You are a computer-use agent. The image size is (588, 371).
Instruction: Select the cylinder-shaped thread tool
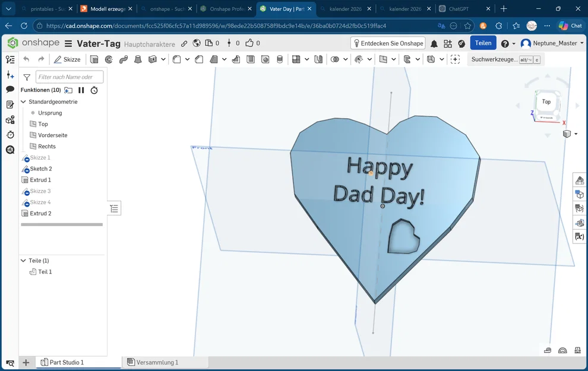click(x=280, y=59)
